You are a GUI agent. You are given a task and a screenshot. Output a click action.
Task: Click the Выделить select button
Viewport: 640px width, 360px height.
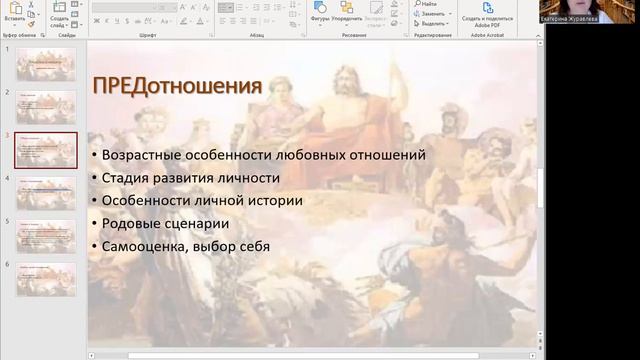(431, 24)
